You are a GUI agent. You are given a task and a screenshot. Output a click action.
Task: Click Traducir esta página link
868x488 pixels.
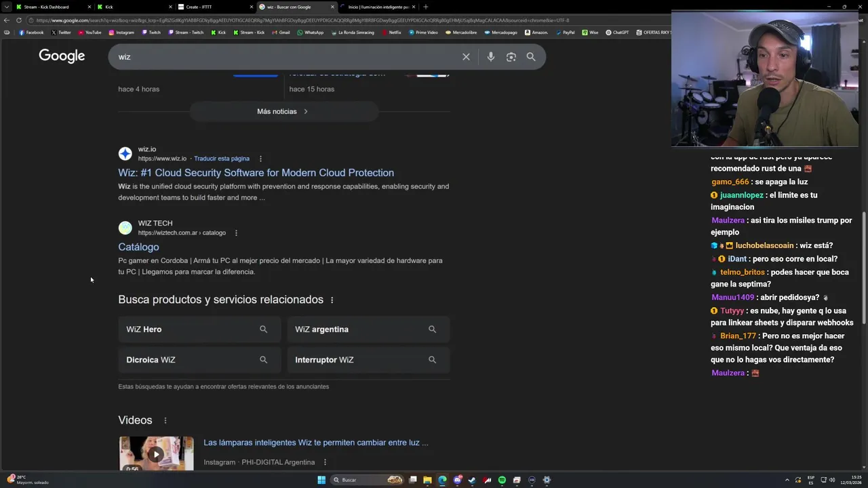(222, 159)
